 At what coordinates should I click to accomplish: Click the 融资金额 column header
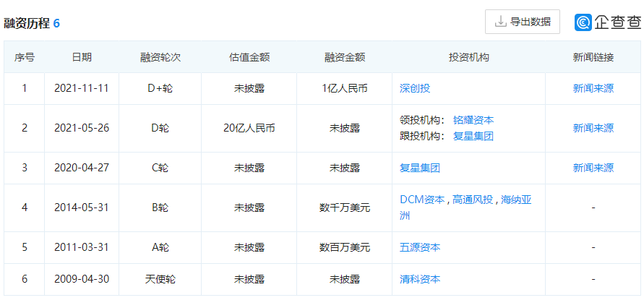coord(344,57)
